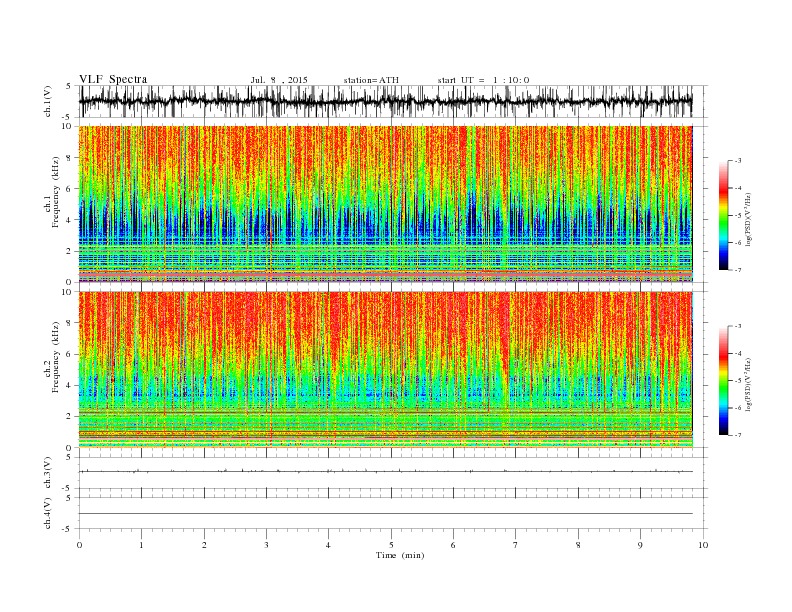Click the '-7' value below ch.2 colorbar

point(737,435)
